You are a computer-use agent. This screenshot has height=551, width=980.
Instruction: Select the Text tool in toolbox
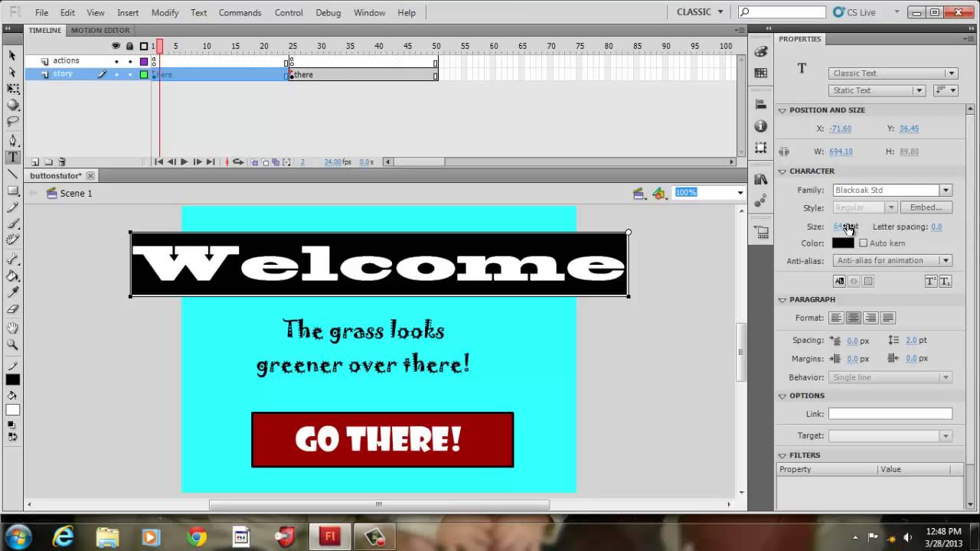[x=12, y=157]
